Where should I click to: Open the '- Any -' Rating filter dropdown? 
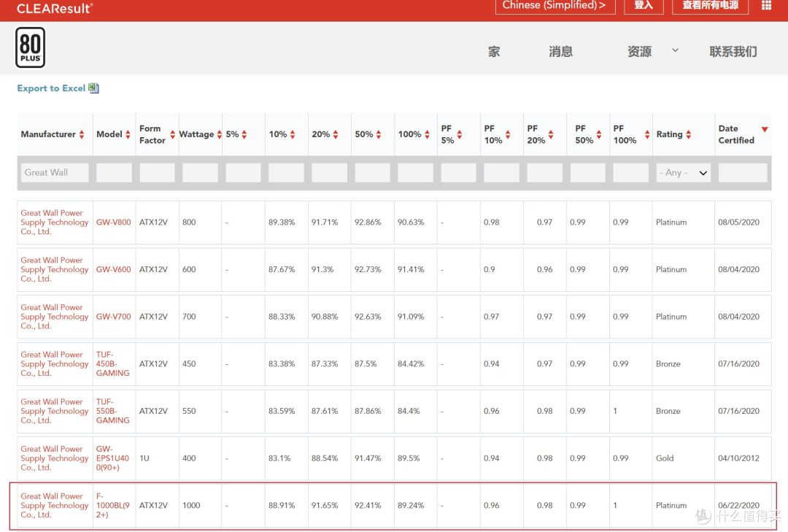(x=683, y=172)
